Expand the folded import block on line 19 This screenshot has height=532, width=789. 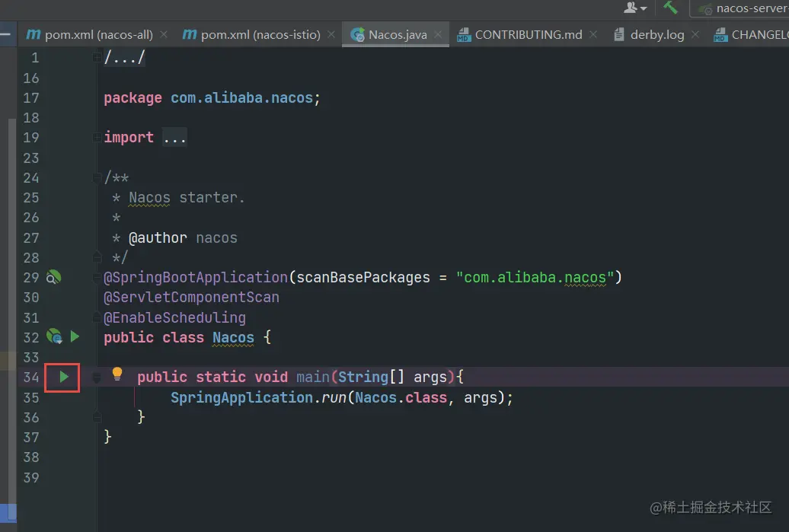tap(97, 137)
